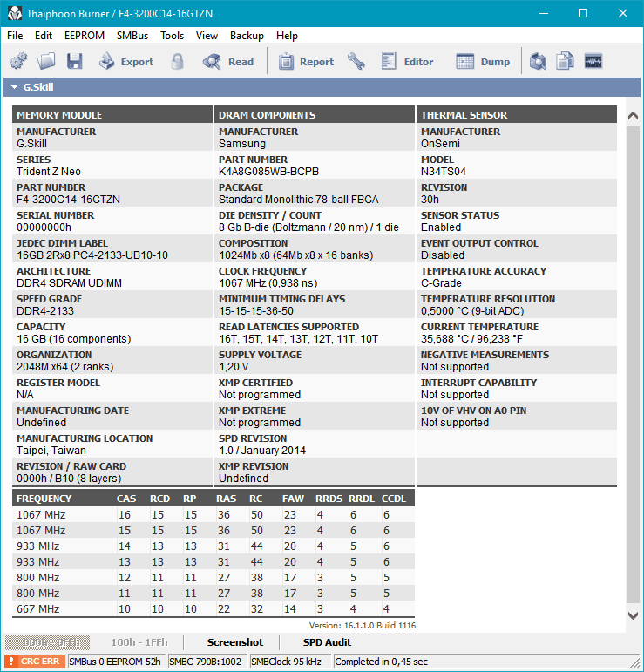This screenshot has height=672, width=644.
Task: Click the Read SPD toolbar button
Action: (228, 62)
